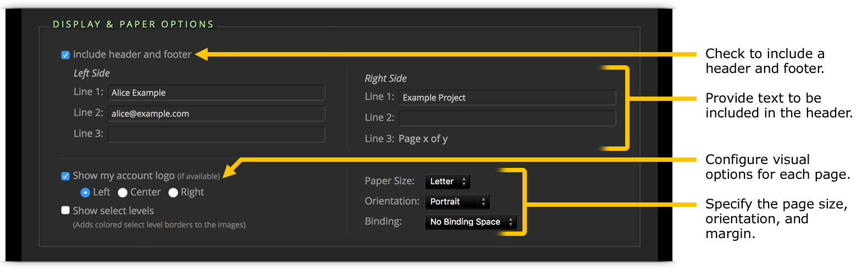Open the Paper Size Letter dropdown

click(448, 182)
